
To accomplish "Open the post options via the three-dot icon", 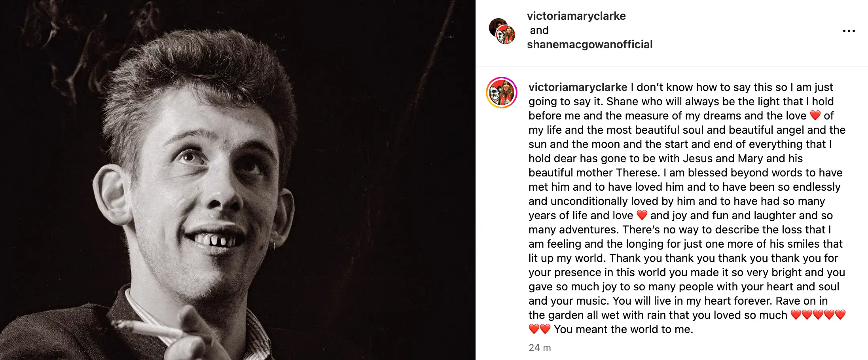I will coord(849,30).
